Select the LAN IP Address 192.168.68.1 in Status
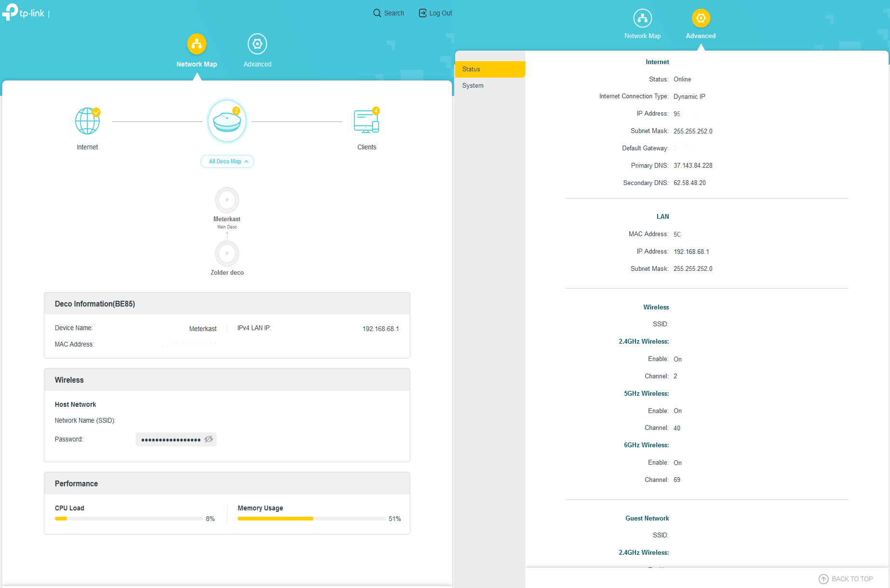Screen dimensions: 890x588 pyautogui.click(x=691, y=252)
